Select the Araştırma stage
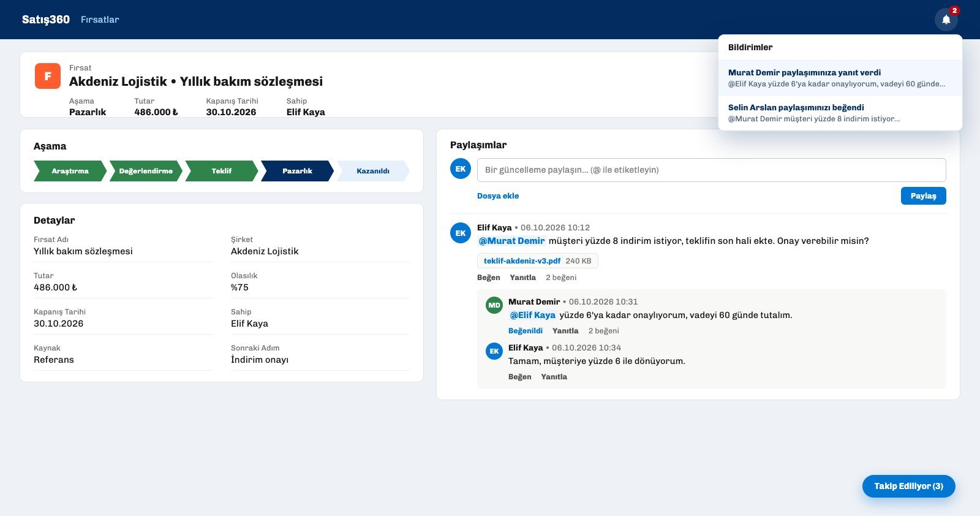 [x=70, y=171]
